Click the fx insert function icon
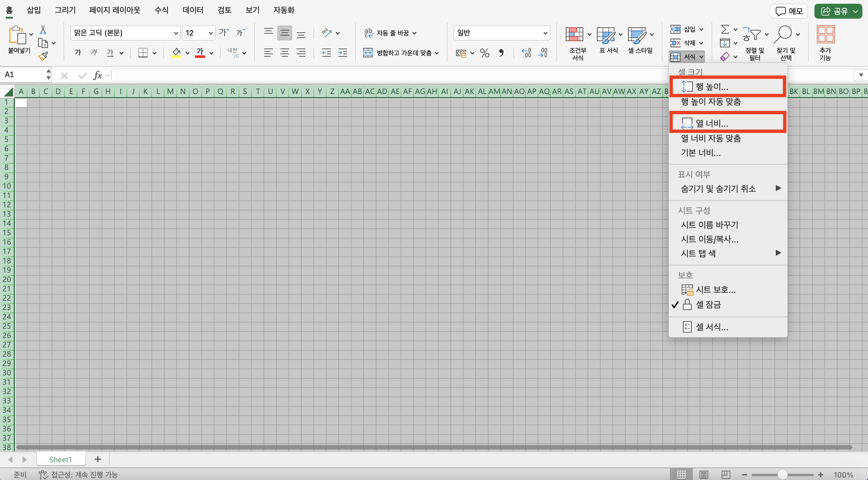Screen dimensions: 868x480 tap(98, 75)
